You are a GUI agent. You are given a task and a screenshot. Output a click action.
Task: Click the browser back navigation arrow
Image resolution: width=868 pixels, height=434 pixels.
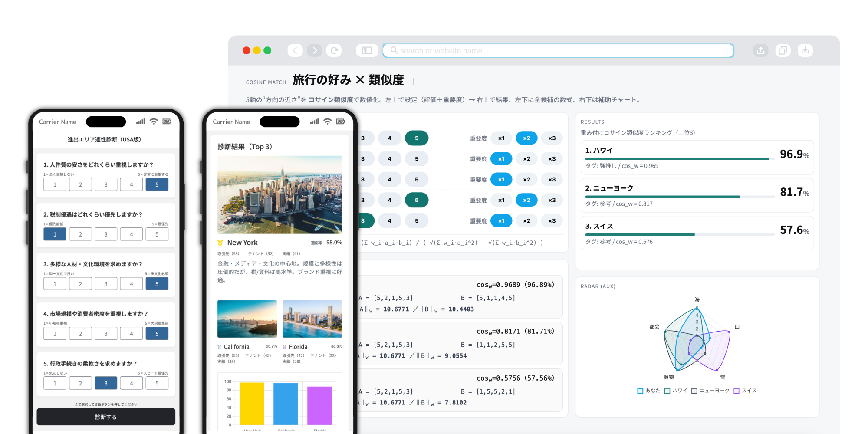(295, 50)
